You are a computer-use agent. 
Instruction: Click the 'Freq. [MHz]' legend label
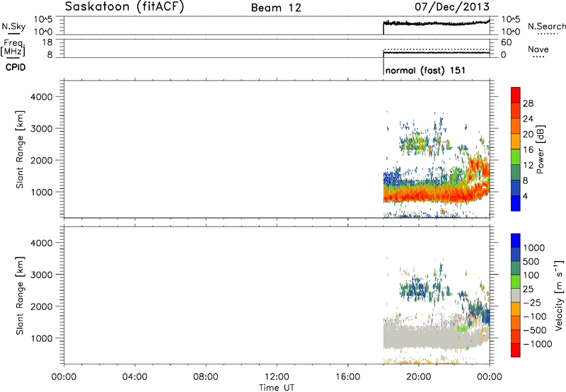click(13, 47)
